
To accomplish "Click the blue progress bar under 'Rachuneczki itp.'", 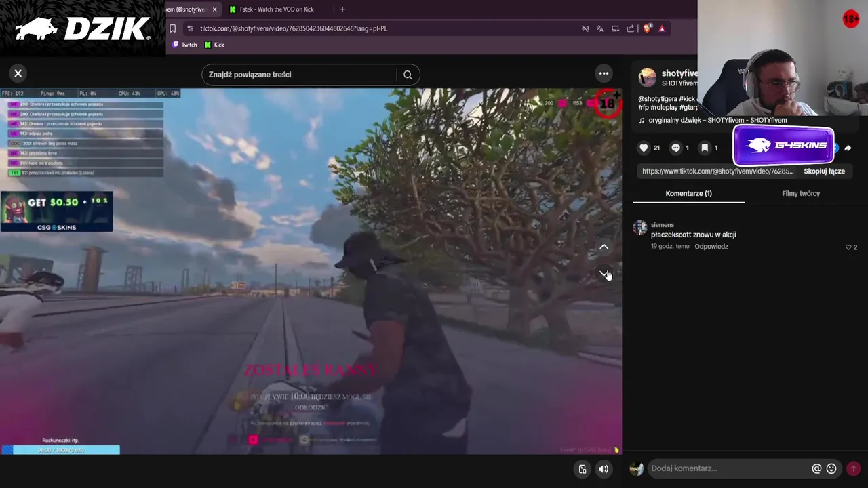I will tap(61, 450).
